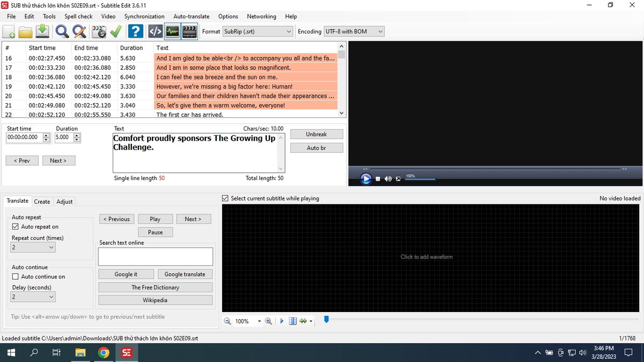The image size is (644, 362).
Task: Open the Tools menu
Action: click(49, 17)
